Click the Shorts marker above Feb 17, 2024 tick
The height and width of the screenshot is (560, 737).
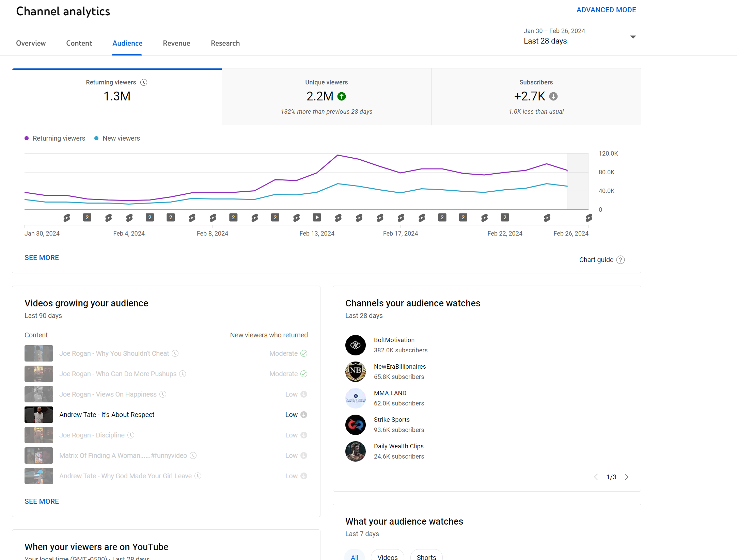point(401,218)
